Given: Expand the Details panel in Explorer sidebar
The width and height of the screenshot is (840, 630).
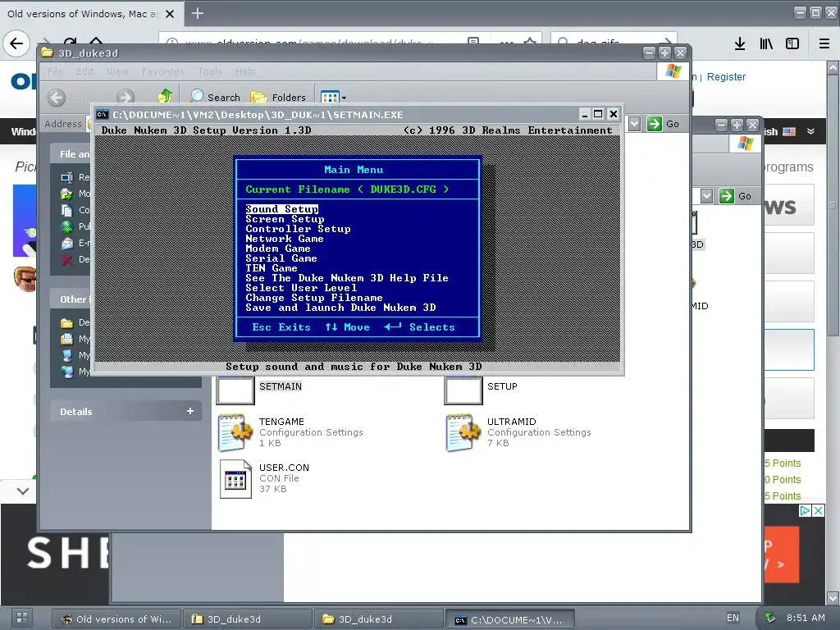Looking at the screenshot, I should click(189, 411).
